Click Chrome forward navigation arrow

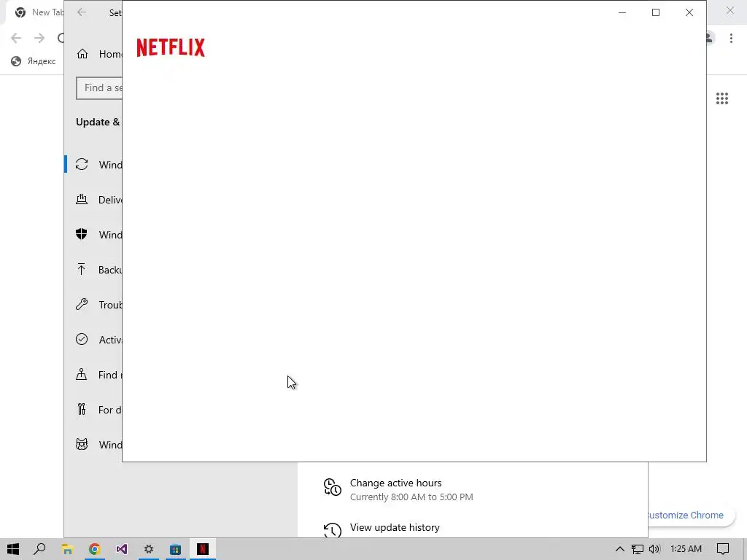(x=39, y=38)
